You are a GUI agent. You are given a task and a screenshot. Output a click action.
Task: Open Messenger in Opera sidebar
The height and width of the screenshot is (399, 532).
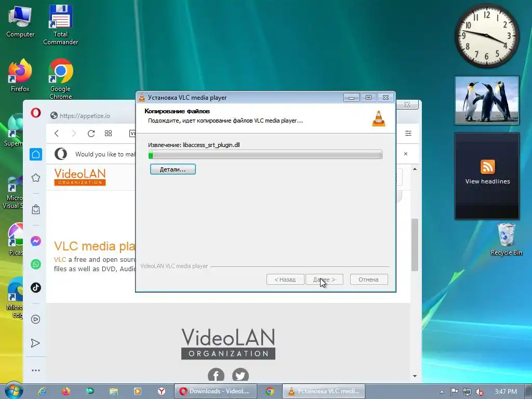pyautogui.click(x=36, y=241)
